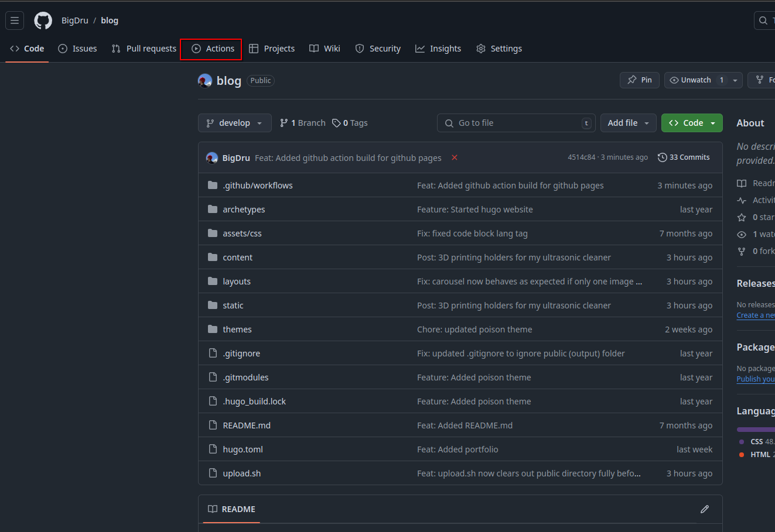The height and width of the screenshot is (532, 775).
Task: Click the pencil edit README icon
Action: (x=705, y=509)
